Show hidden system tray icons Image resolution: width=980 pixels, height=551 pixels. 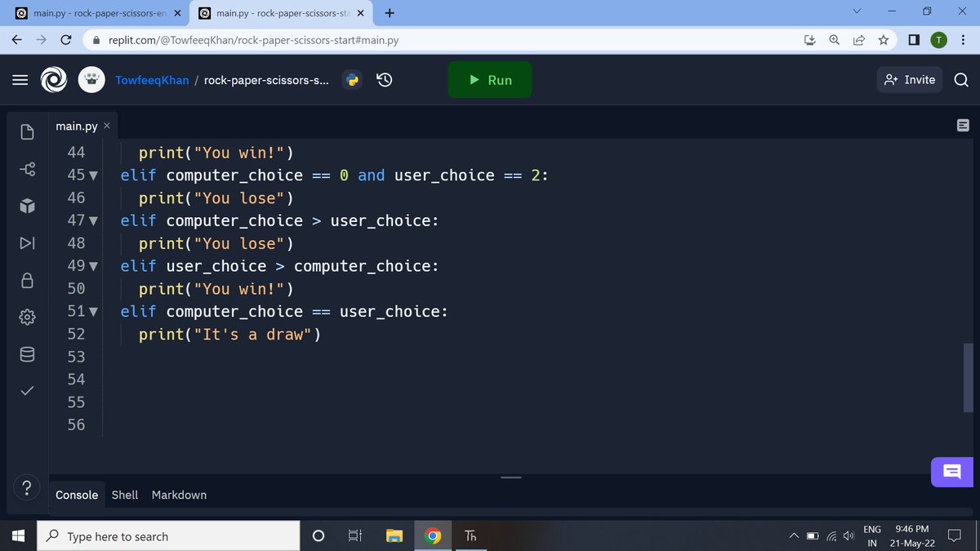(793, 536)
